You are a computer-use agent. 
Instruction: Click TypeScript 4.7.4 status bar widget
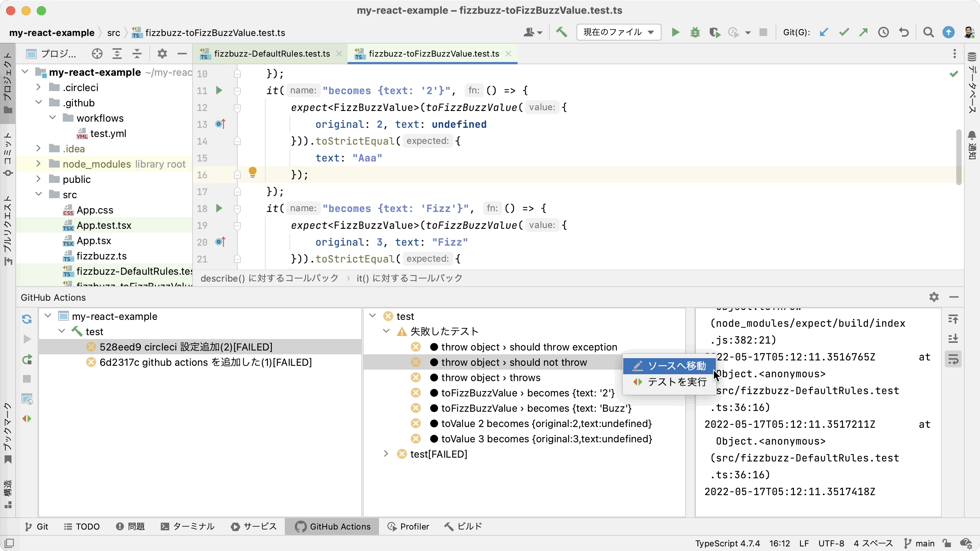click(x=727, y=543)
